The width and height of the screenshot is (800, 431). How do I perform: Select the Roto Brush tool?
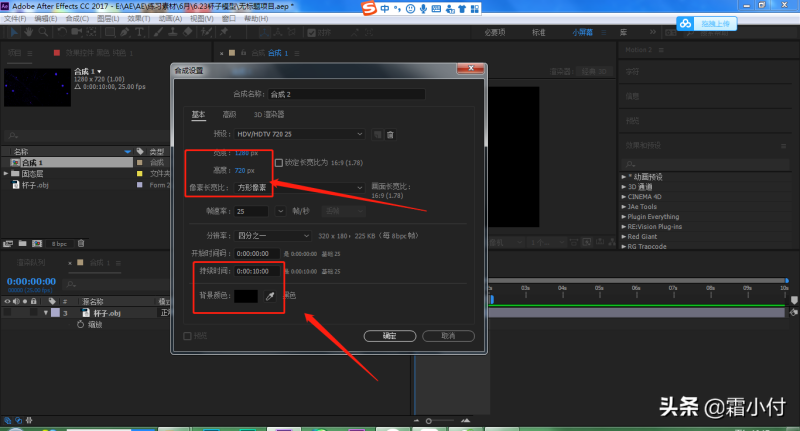point(207,32)
